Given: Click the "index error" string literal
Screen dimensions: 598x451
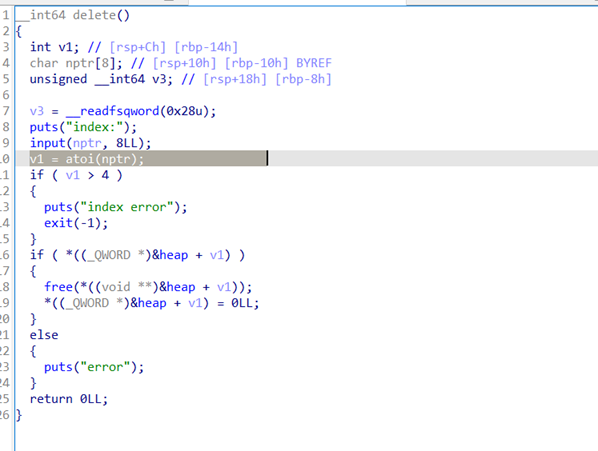Looking at the screenshot, I should point(127,207).
